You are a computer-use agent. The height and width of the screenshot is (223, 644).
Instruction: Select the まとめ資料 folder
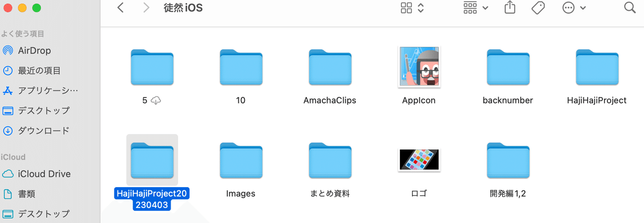[330, 161]
